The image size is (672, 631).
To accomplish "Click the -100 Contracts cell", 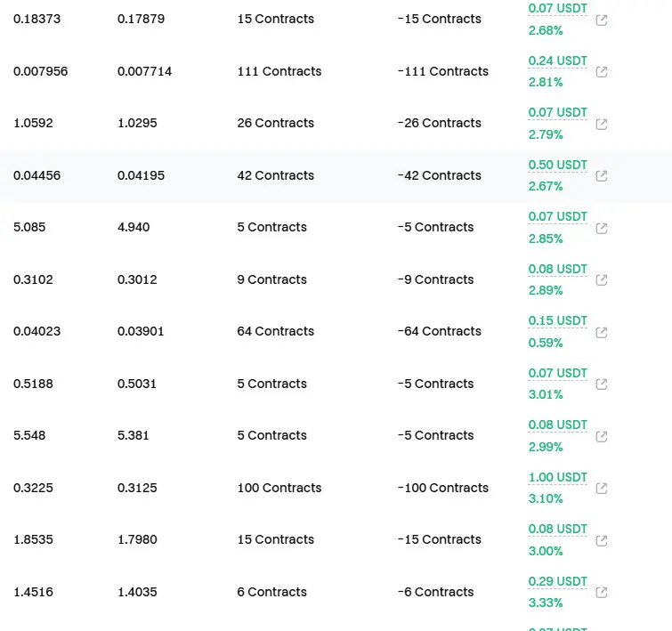I will tap(443, 488).
